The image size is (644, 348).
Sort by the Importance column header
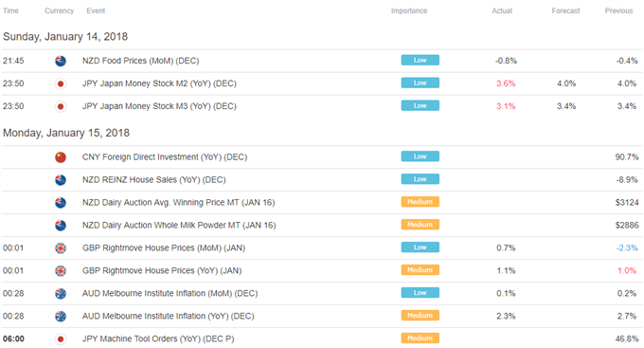click(x=409, y=10)
